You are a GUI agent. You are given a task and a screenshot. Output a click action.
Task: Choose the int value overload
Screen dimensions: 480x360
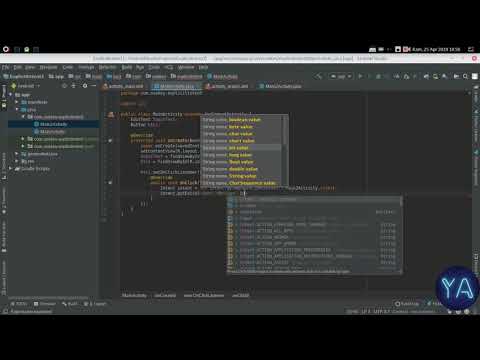coord(242,148)
